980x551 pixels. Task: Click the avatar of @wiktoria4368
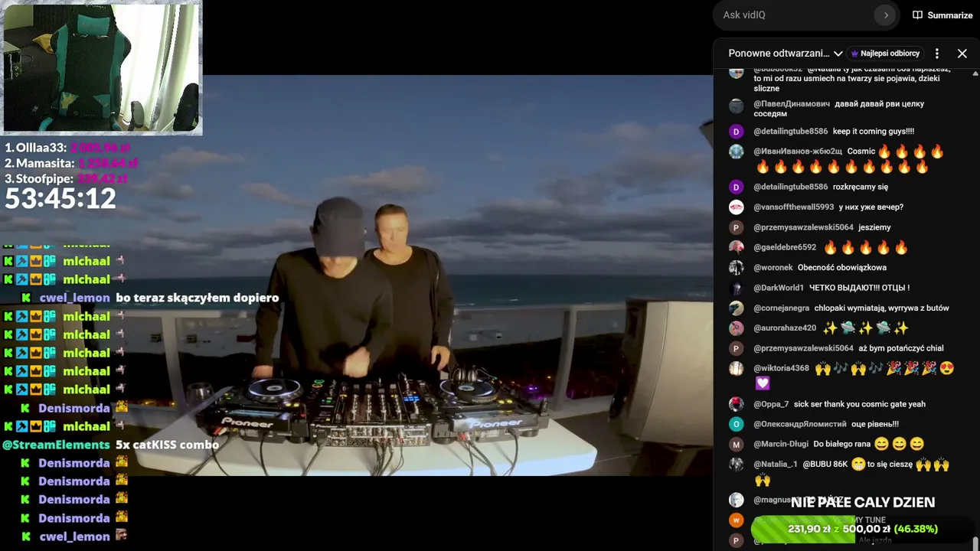click(x=736, y=368)
